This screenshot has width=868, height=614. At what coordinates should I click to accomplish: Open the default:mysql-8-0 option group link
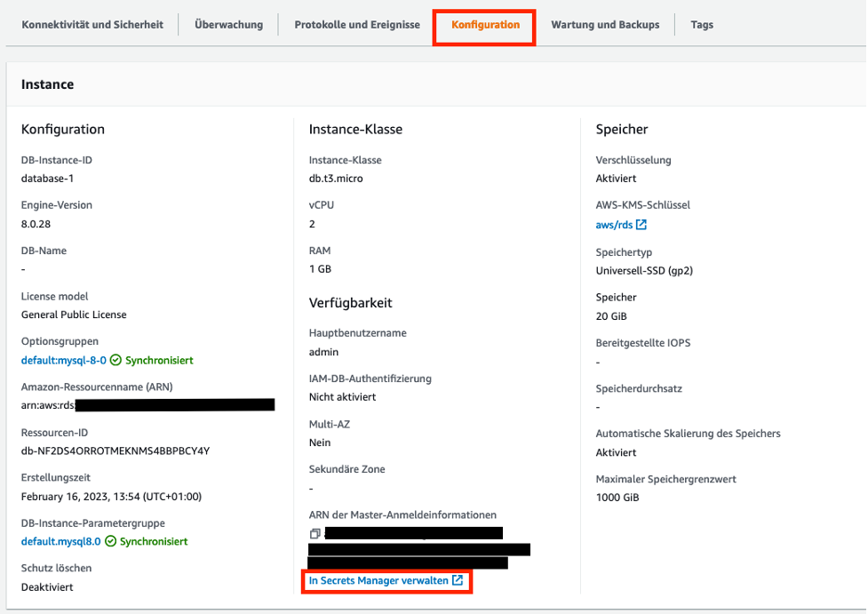click(x=64, y=361)
